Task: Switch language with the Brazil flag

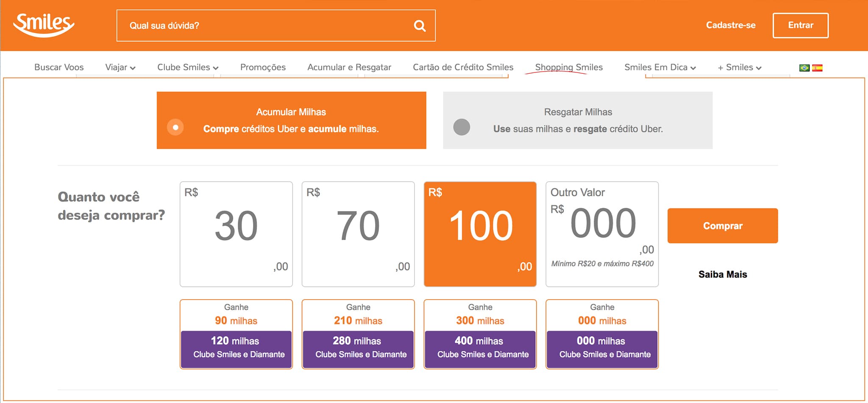Action: tap(804, 68)
